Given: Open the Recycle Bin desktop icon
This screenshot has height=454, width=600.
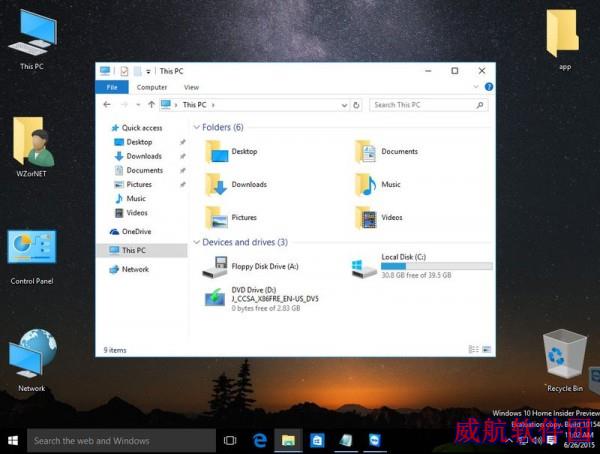Looking at the screenshot, I should (564, 361).
